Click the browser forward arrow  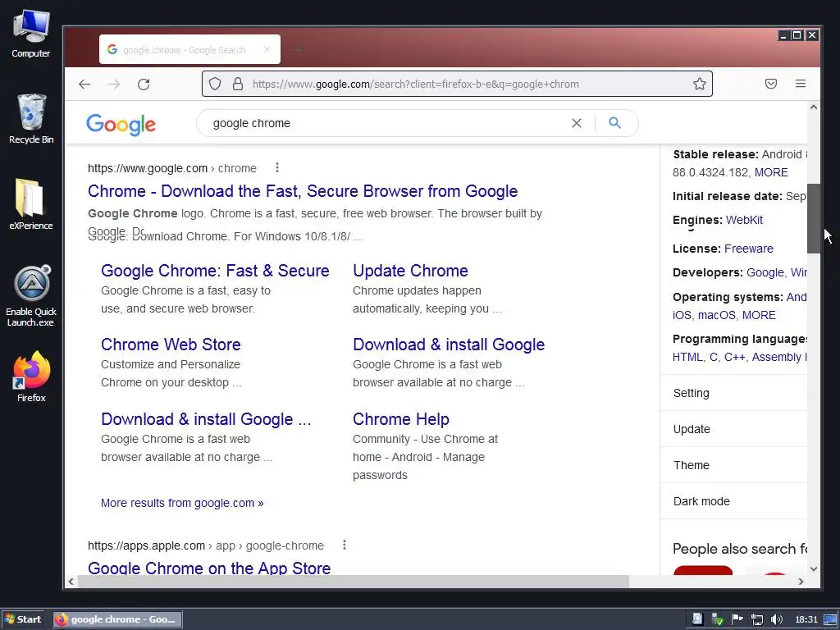tap(113, 84)
